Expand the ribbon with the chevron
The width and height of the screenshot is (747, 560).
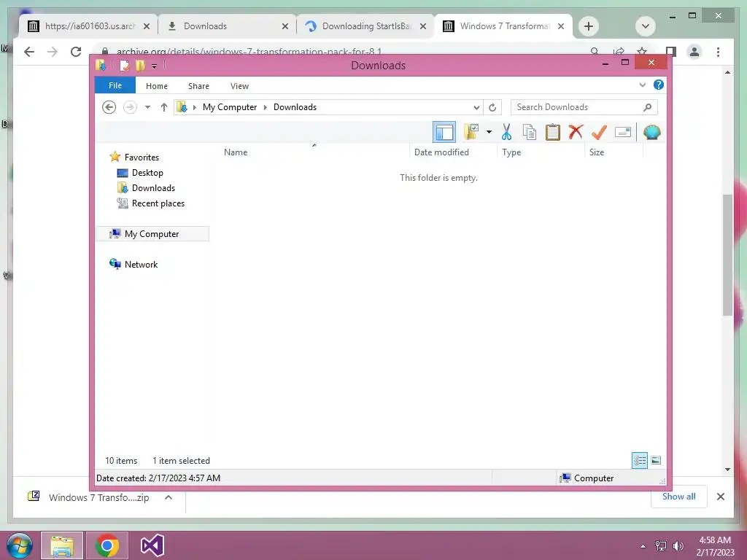(643, 85)
